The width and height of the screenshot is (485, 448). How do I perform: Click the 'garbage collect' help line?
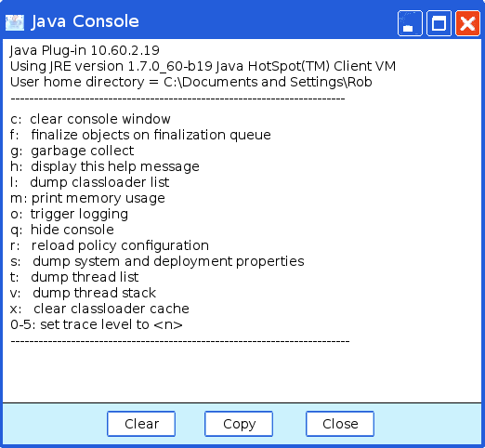click(x=72, y=151)
